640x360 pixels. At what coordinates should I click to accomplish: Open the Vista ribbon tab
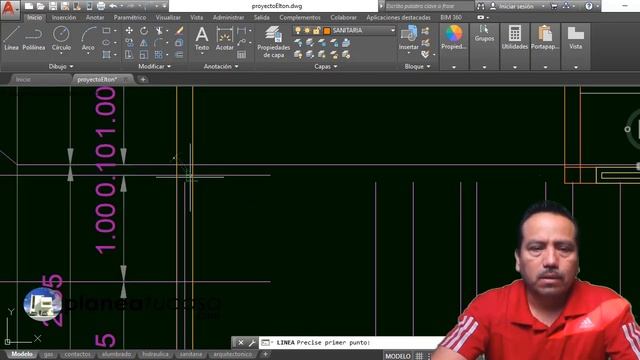(196, 18)
